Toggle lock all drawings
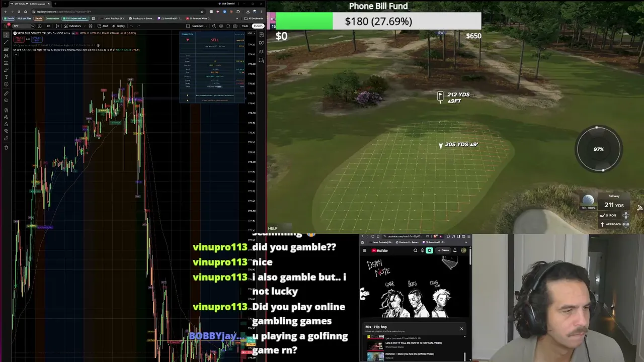 (x=6, y=124)
